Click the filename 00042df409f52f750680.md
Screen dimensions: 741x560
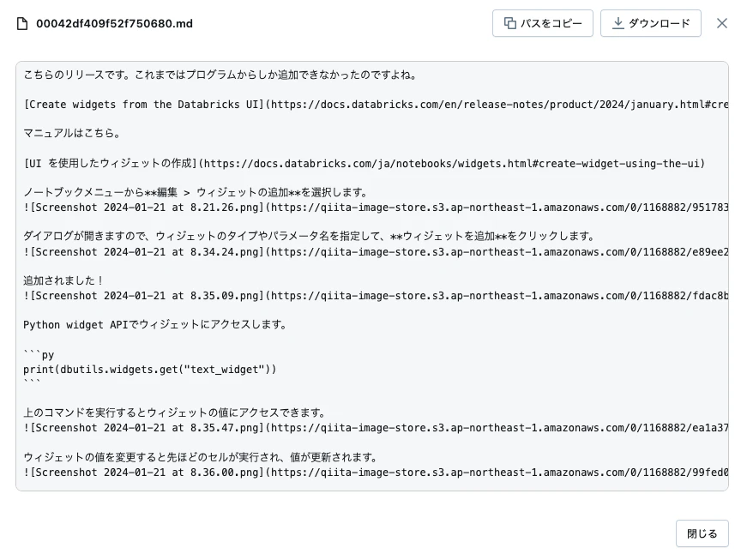pyautogui.click(x=114, y=24)
